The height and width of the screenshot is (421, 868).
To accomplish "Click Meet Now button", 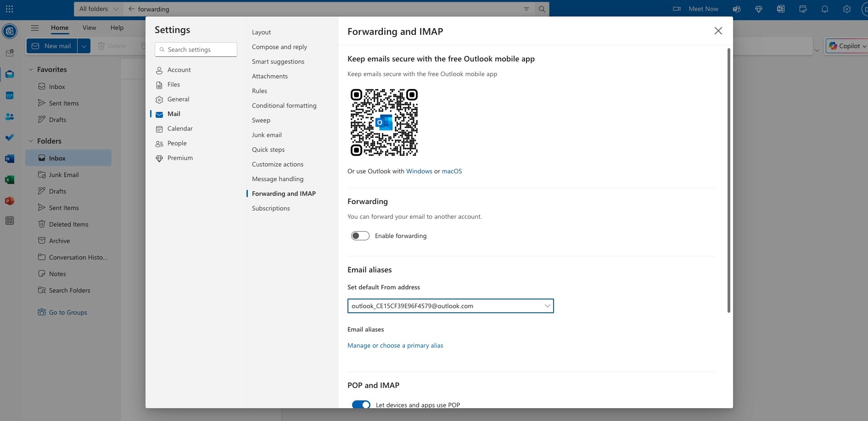I will (696, 9).
